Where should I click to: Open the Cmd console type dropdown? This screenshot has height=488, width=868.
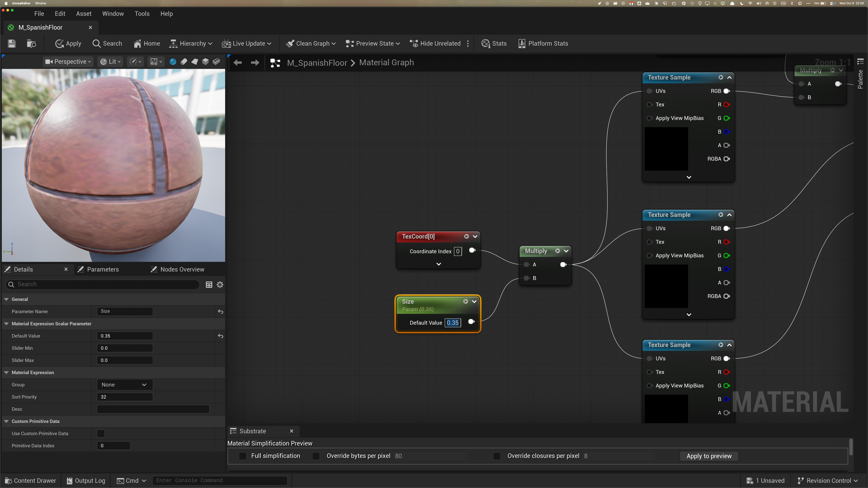coord(131,481)
